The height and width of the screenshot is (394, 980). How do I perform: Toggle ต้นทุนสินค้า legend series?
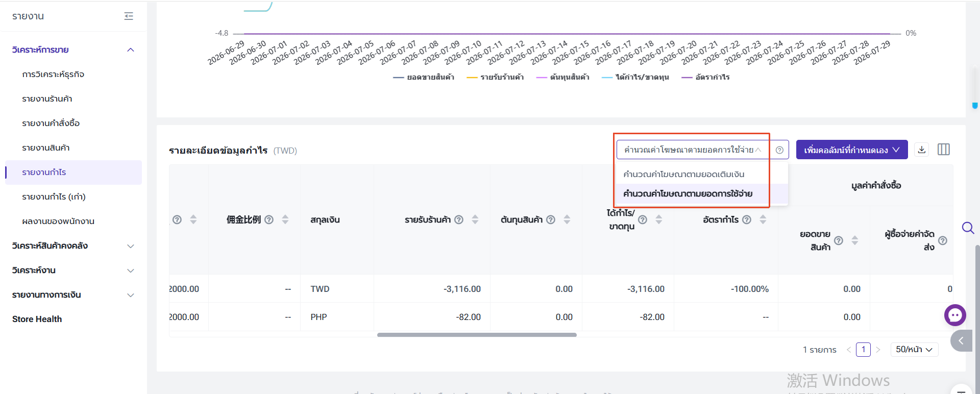coord(563,77)
